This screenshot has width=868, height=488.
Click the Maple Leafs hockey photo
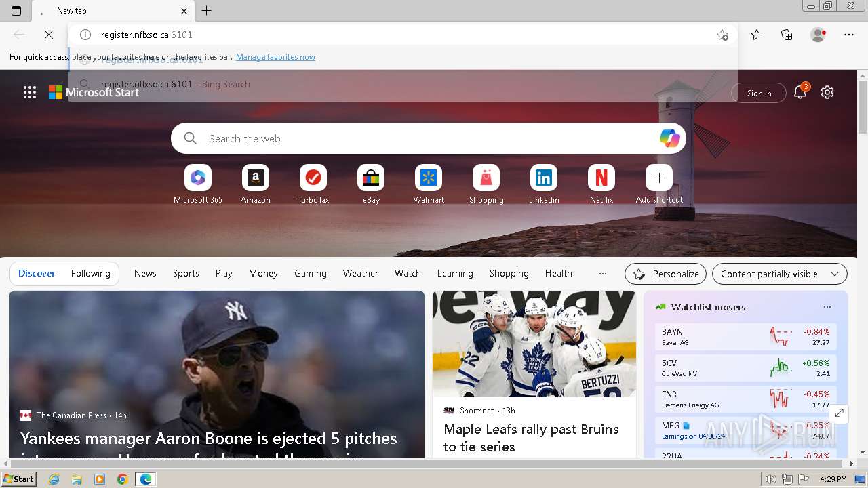tap(534, 344)
